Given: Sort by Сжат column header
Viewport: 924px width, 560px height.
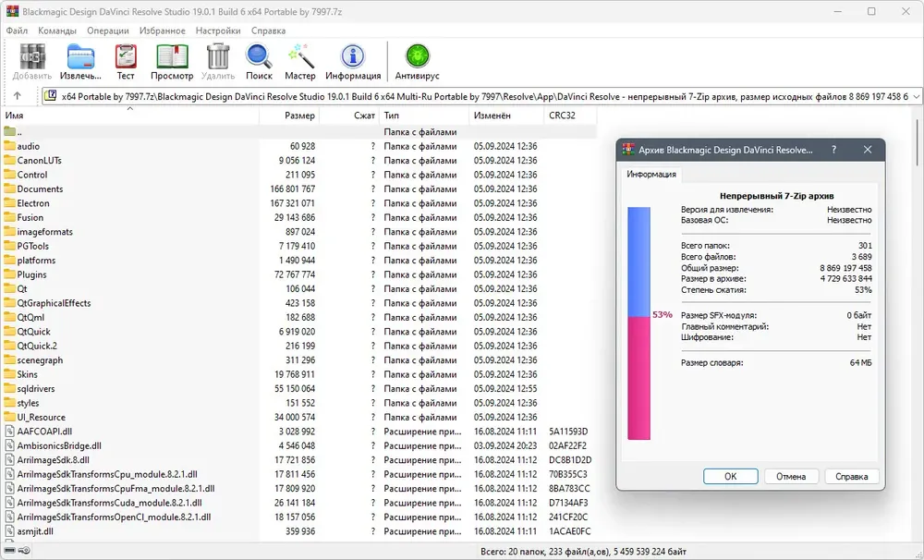Looking at the screenshot, I should click(349, 116).
